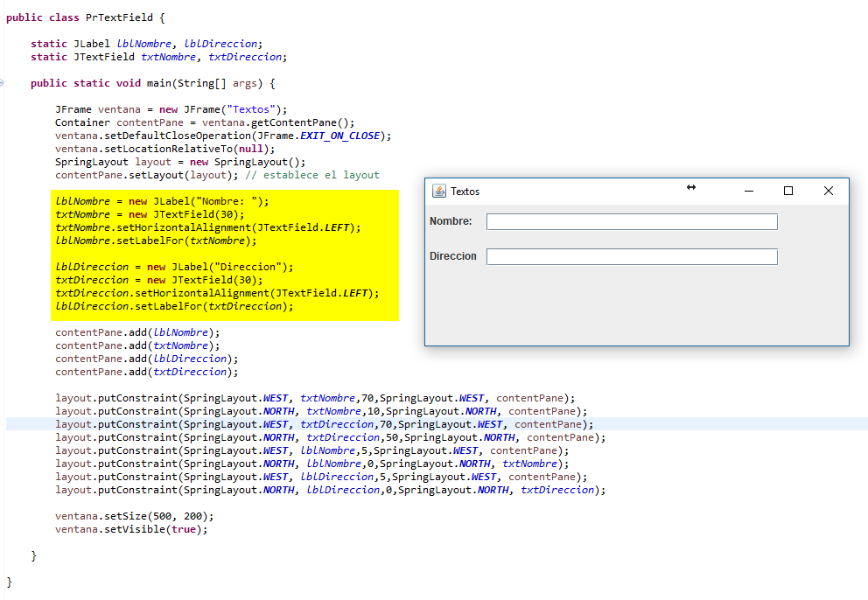Click the Java coffee cup icon in Textos window

coord(439,192)
